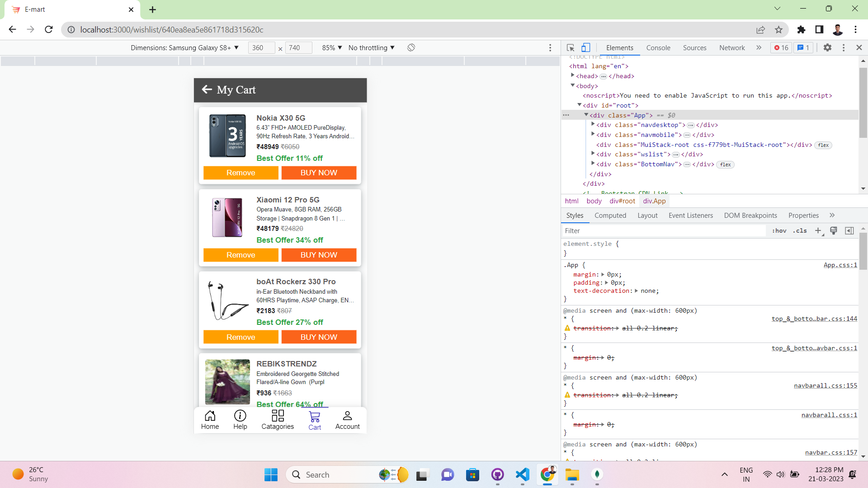Open DevTools settings gear
This screenshot has height=488, width=868.
pos(828,47)
